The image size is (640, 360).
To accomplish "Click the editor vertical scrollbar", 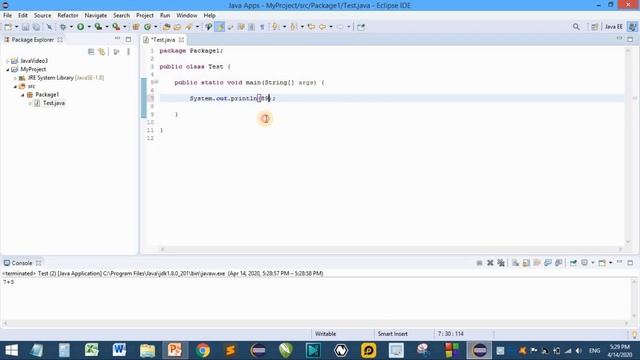I will coord(628,145).
